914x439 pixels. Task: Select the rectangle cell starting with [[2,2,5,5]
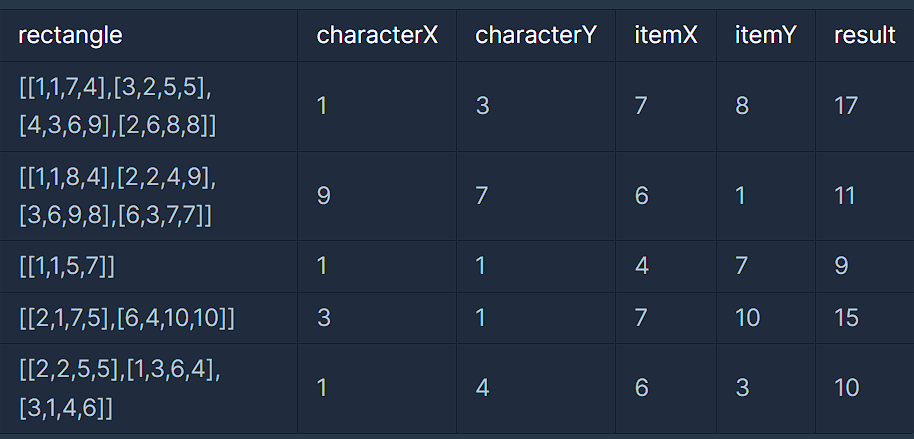pyautogui.click(x=149, y=388)
